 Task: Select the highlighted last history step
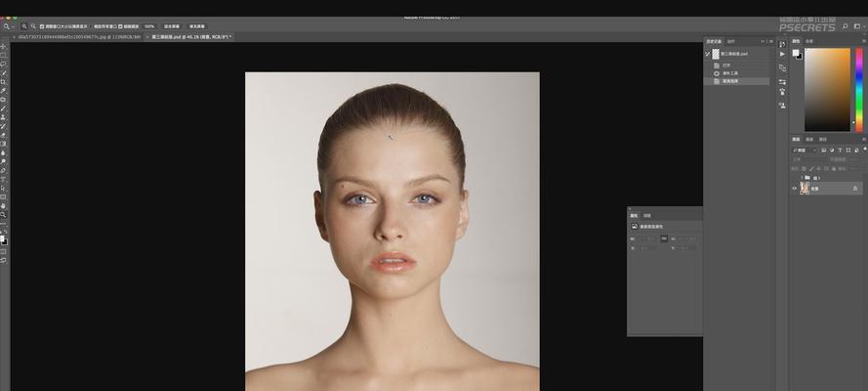736,81
